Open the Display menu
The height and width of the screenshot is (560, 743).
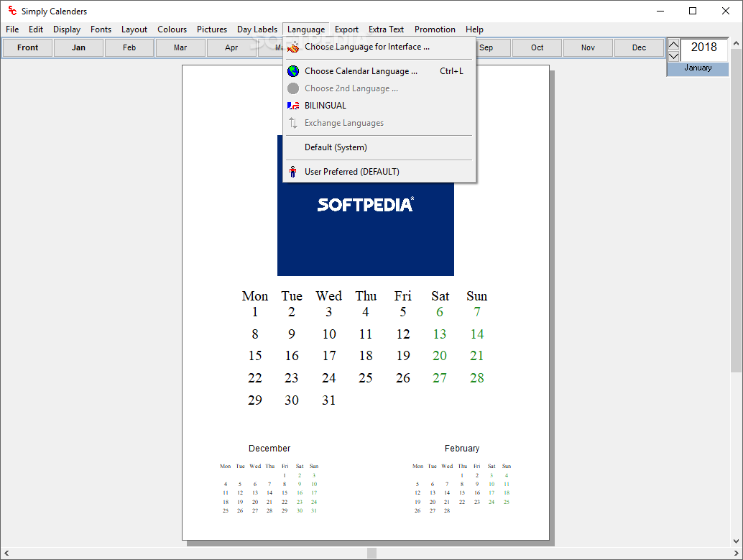[x=67, y=29]
